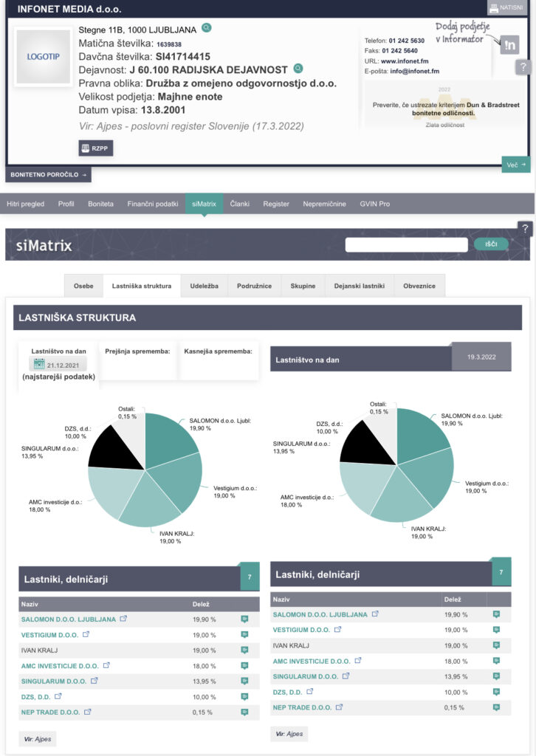Viewport: 536px width, 756px height.
Task: Open GVIN Pro
Action: tap(374, 204)
